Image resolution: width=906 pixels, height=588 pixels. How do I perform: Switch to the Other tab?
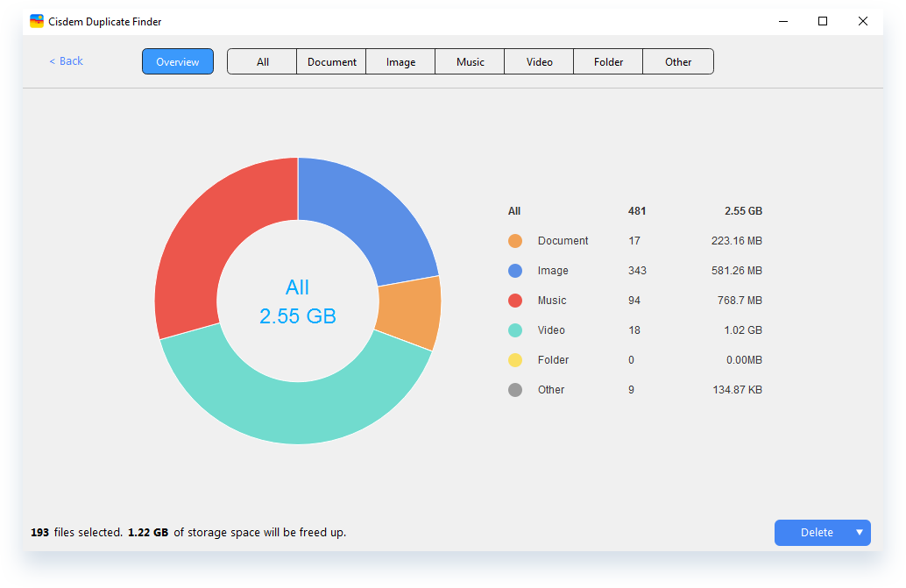coord(678,62)
